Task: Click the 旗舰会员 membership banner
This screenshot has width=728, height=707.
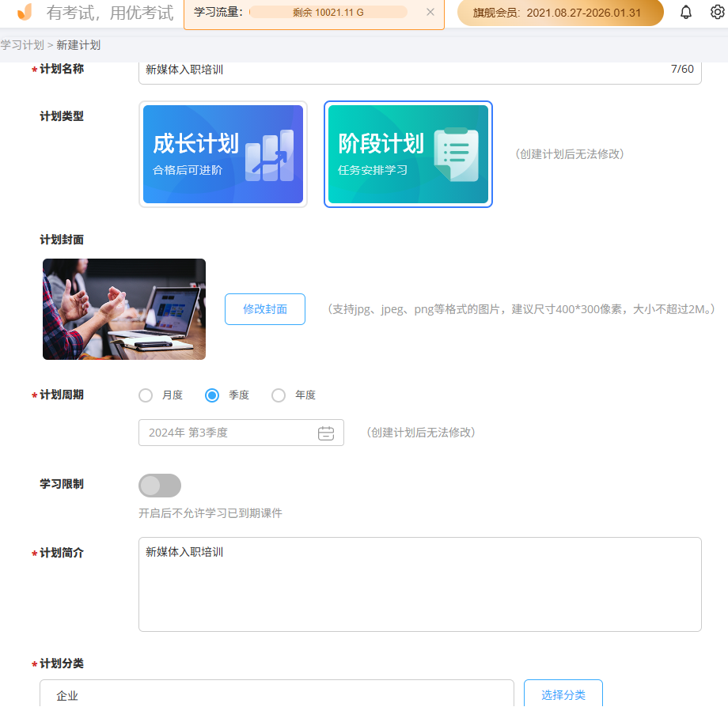Action: pos(559,13)
